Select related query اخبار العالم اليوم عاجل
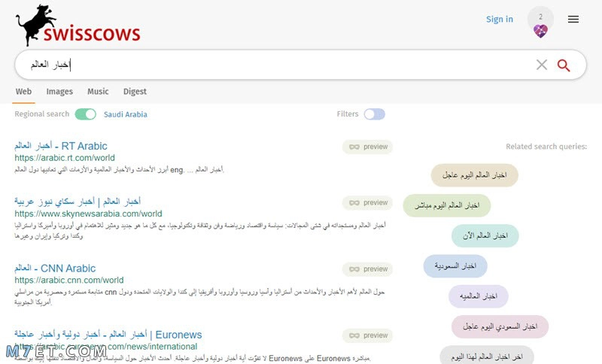Viewport: 602px width, 364px height. (x=475, y=175)
